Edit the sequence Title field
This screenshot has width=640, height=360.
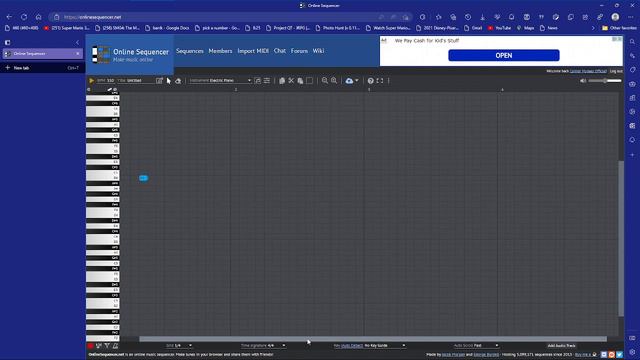coord(139,81)
